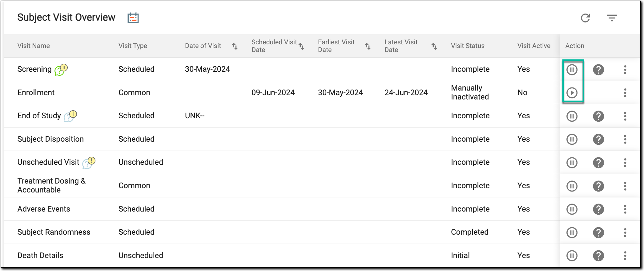Select the No value in Visit Active
This screenshot has width=644, height=271.
(522, 92)
